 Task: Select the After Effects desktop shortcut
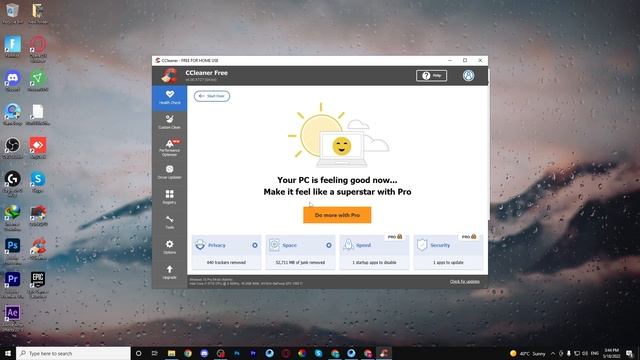(x=13, y=319)
